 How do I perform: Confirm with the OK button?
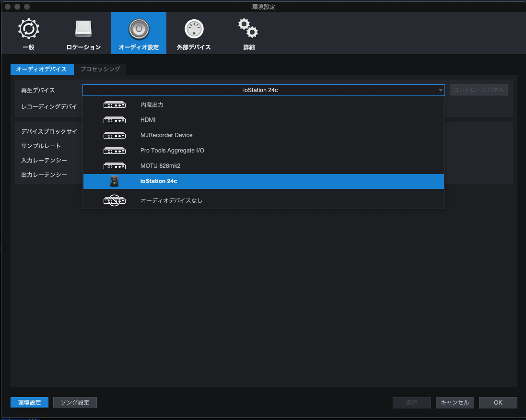(x=498, y=403)
